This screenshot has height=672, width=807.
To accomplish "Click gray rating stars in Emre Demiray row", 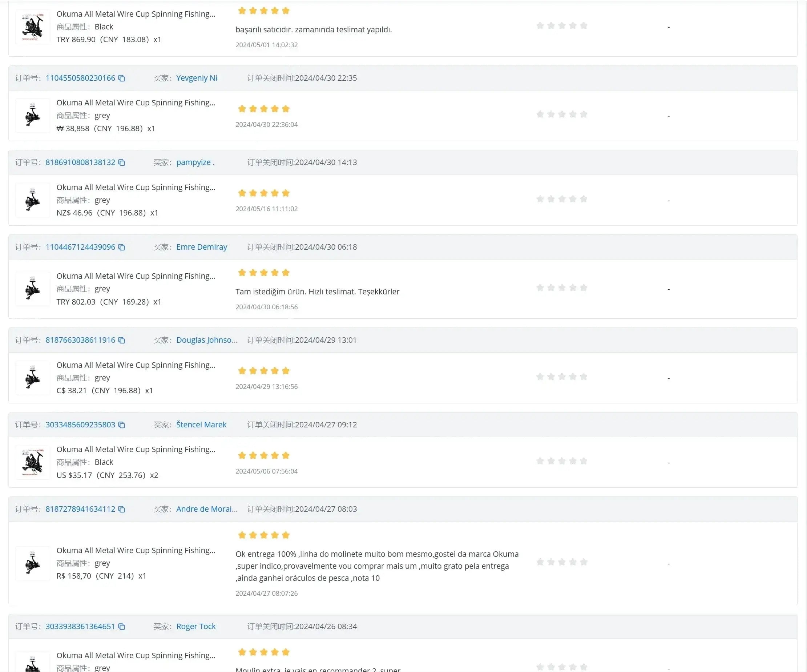I will click(x=561, y=288).
